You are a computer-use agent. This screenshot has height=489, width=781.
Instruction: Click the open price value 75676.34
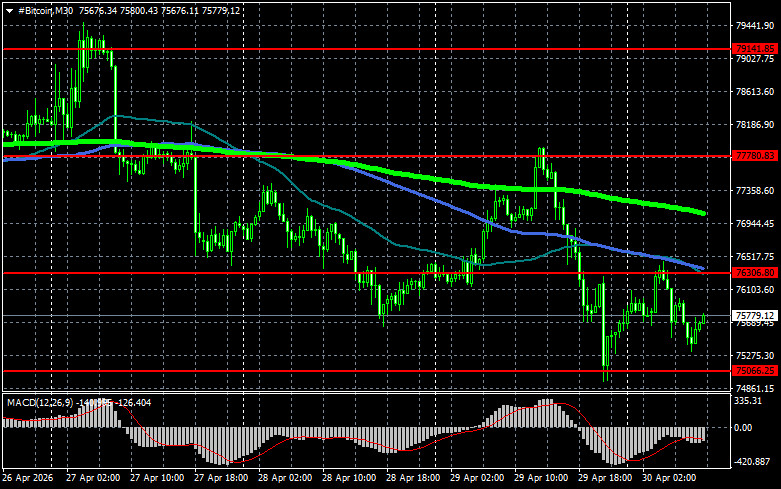[x=98, y=10]
